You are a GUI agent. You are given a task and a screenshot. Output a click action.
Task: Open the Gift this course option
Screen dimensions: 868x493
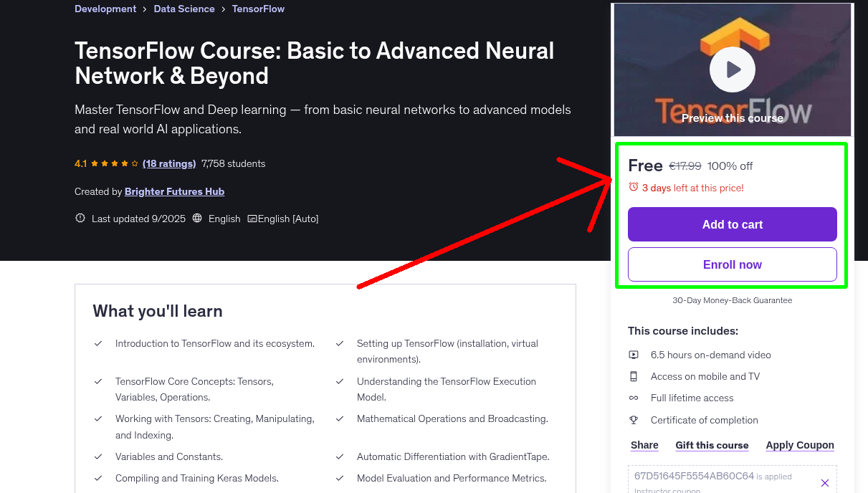pyautogui.click(x=712, y=445)
